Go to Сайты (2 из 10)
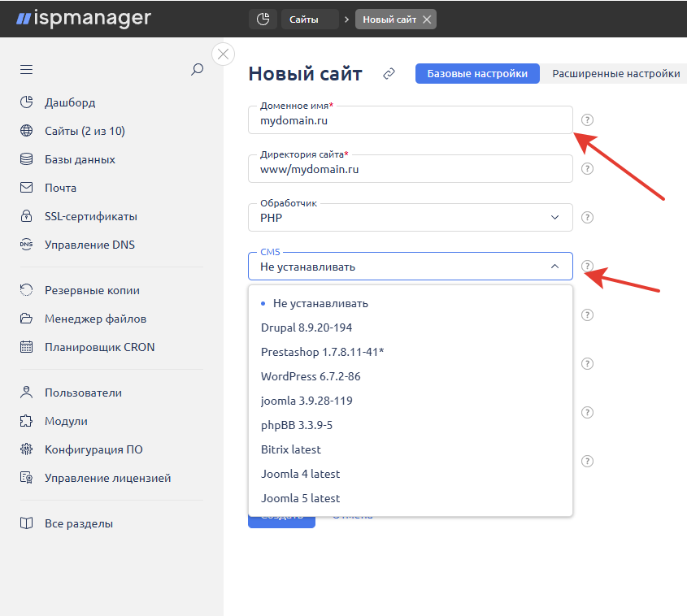 [85, 131]
